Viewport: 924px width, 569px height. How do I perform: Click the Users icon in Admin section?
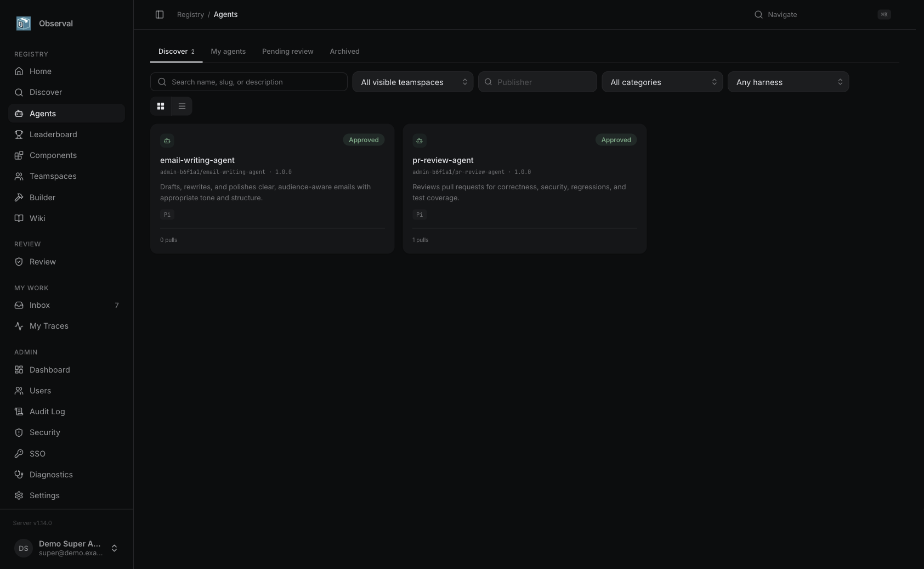pos(19,391)
